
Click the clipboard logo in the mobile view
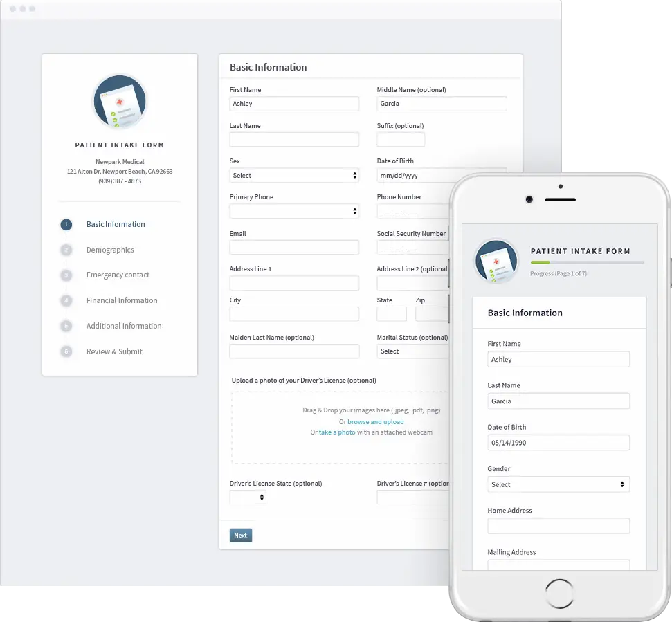point(496,261)
